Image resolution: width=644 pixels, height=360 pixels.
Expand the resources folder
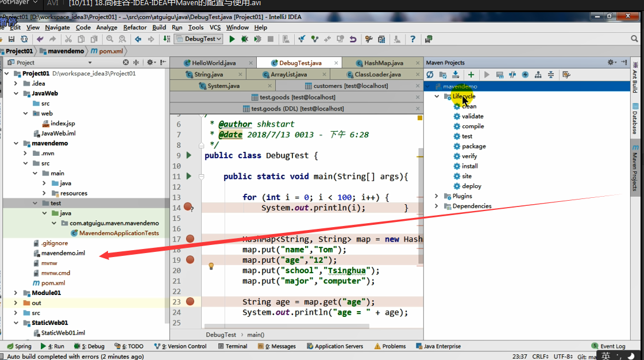click(x=44, y=193)
